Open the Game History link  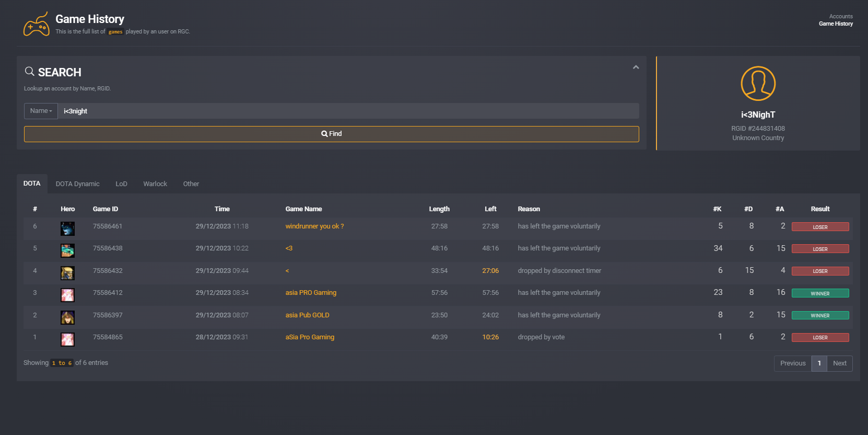(836, 24)
